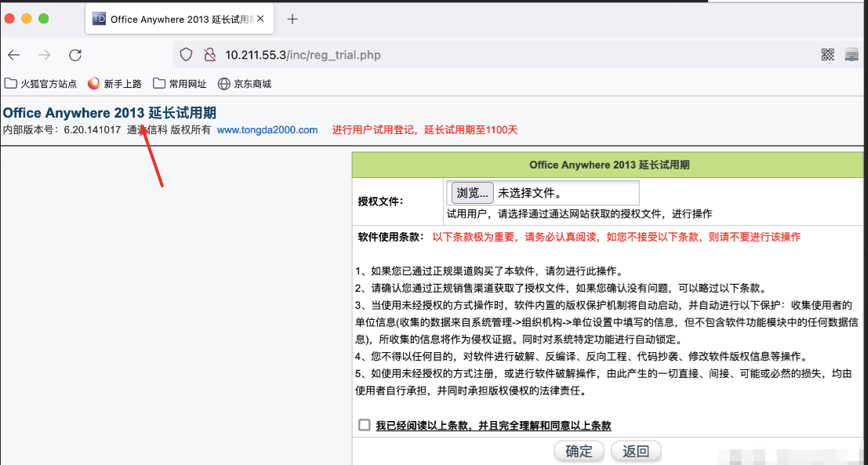This screenshot has width=868, height=465.
Task: Select the 授权文件 label
Action: click(x=381, y=202)
